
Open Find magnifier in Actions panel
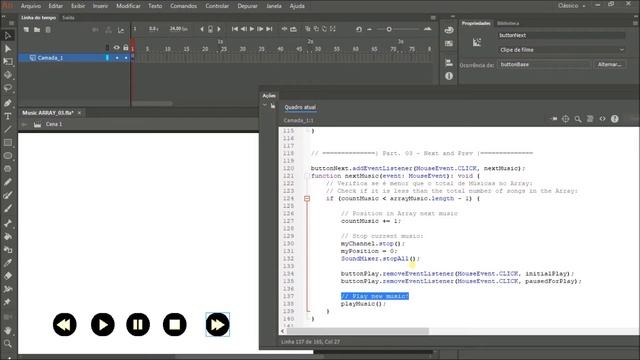(x=578, y=119)
